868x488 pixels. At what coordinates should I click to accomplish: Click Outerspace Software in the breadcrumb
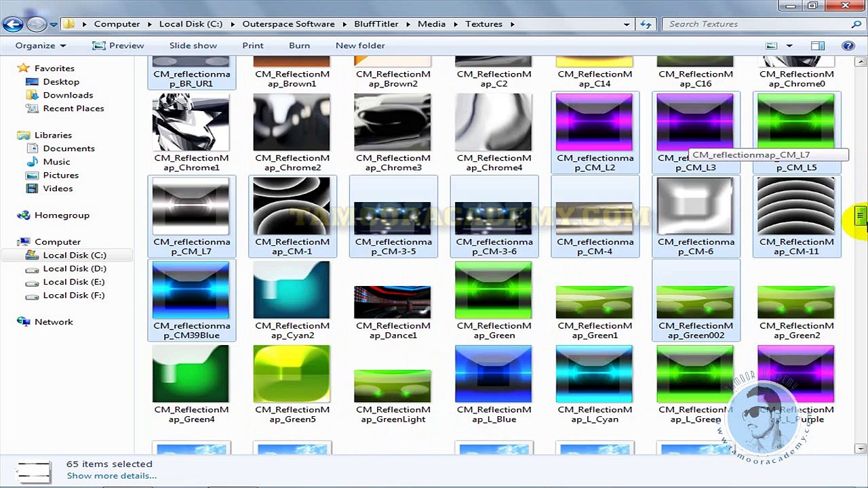pos(288,24)
